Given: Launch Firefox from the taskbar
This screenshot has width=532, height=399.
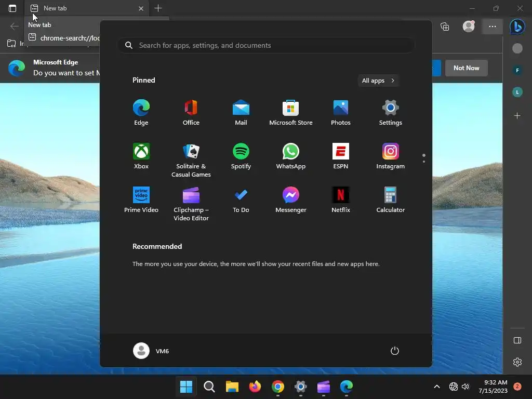Looking at the screenshot, I should pos(255,387).
